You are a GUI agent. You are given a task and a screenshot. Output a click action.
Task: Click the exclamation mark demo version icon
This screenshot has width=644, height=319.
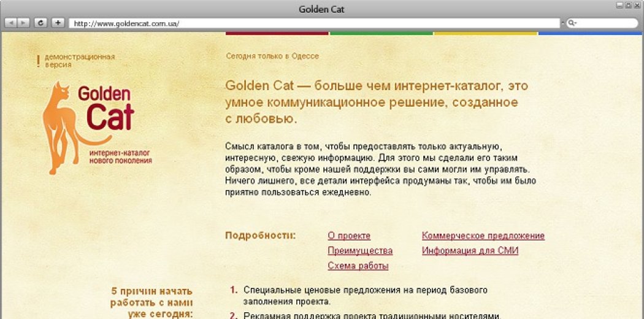click(38, 61)
